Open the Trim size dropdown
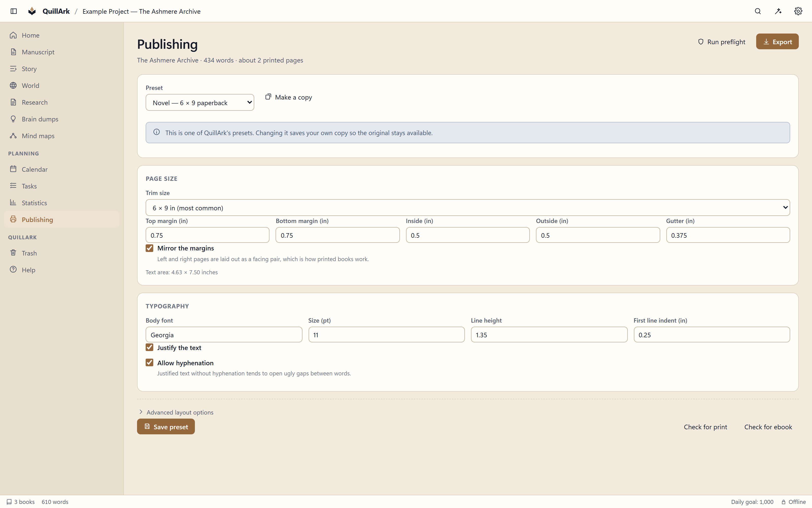812x508 pixels. click(x=467, y=208)
